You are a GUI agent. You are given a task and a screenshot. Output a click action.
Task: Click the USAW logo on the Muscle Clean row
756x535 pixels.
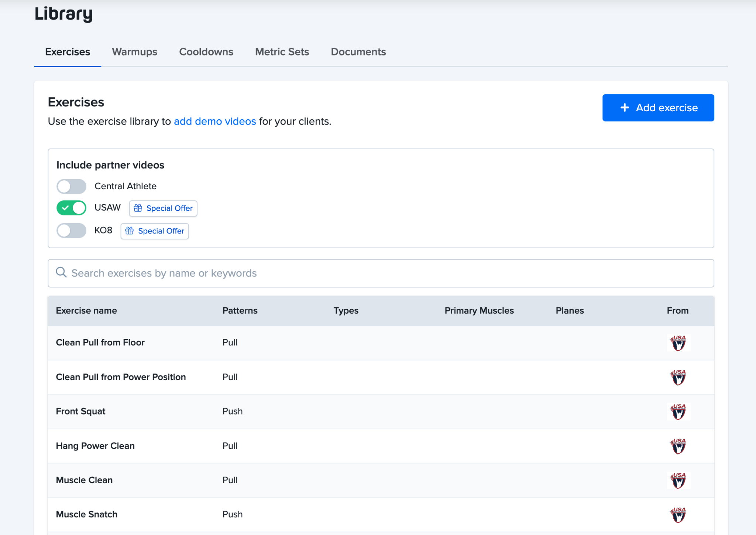[678, 480]
